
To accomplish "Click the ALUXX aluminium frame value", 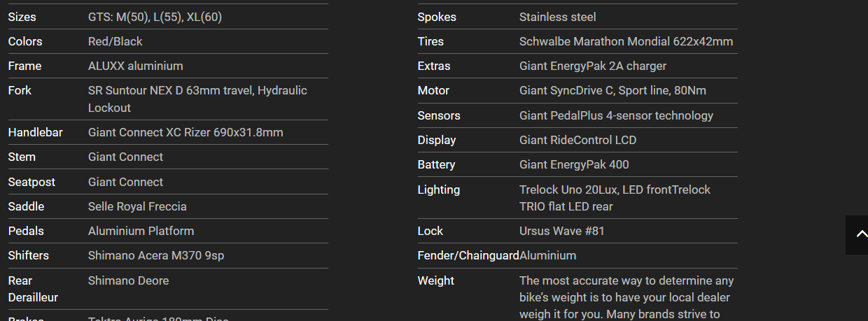I will click(135, 66).
